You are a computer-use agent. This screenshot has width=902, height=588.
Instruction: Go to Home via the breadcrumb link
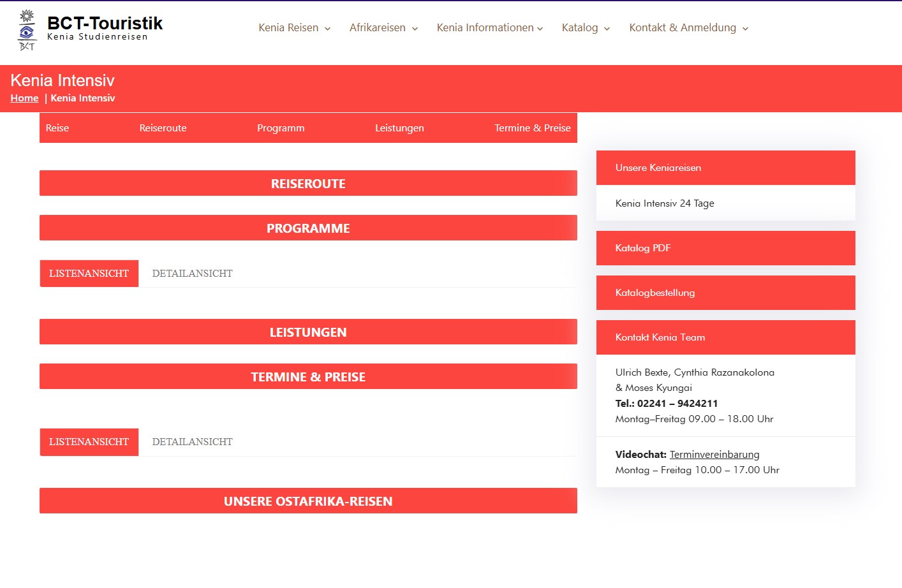coord(24,98)
